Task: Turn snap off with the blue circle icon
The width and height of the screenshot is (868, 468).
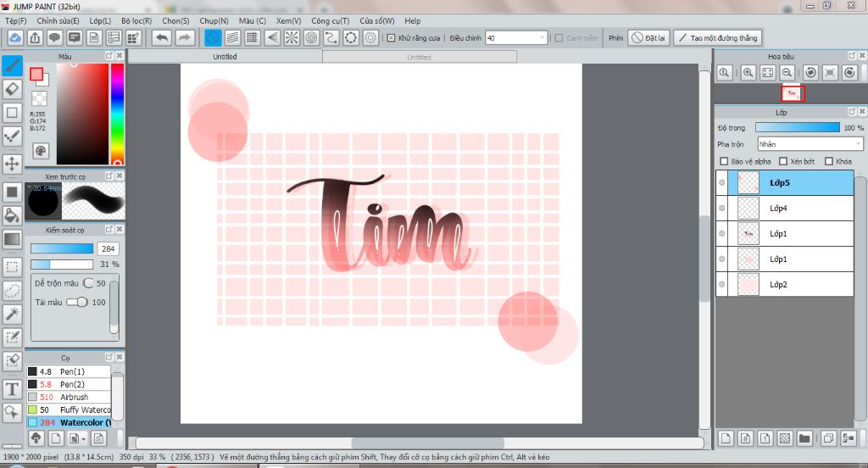Action: [213, 37]
